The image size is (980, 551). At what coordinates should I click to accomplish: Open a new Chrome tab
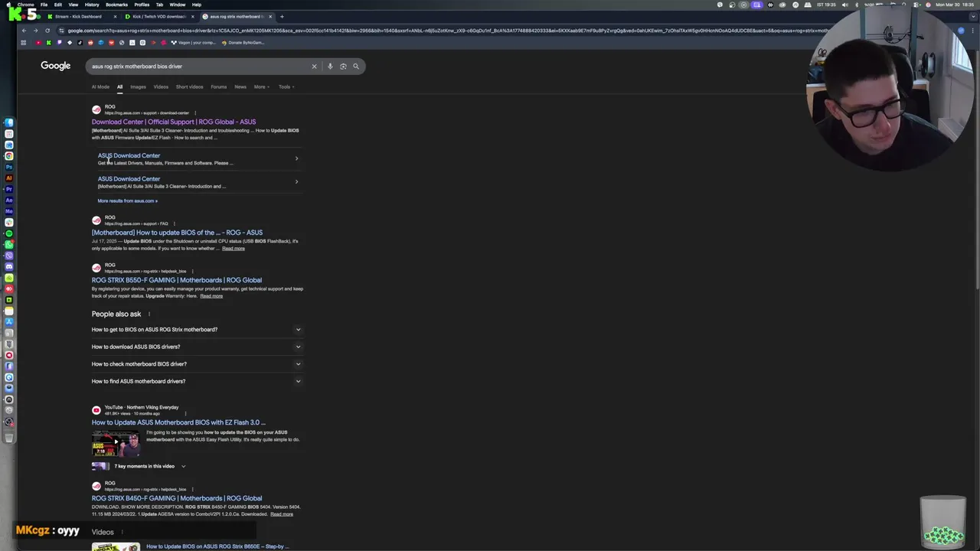(282, 16)
